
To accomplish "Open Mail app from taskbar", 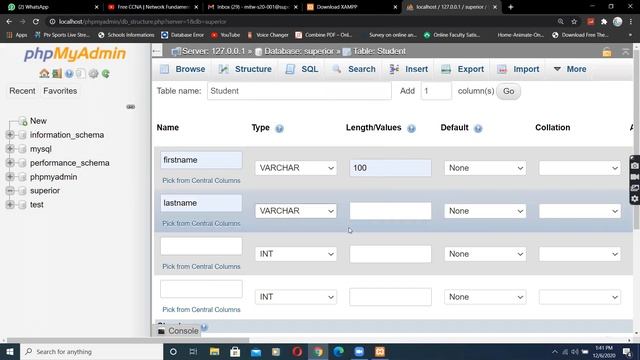I will tap(256, 351).
